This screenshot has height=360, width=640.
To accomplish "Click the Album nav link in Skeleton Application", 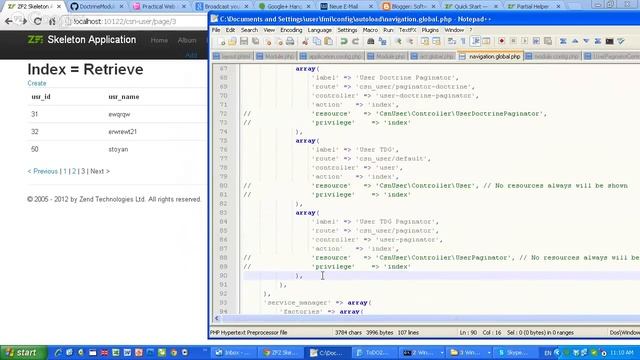I will [187, 40].
